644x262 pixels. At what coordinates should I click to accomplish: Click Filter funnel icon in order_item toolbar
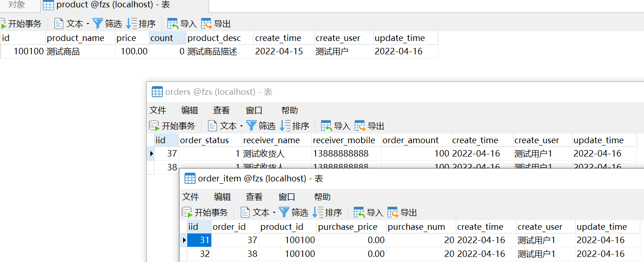pyautogui.click(x=284, y=212)
